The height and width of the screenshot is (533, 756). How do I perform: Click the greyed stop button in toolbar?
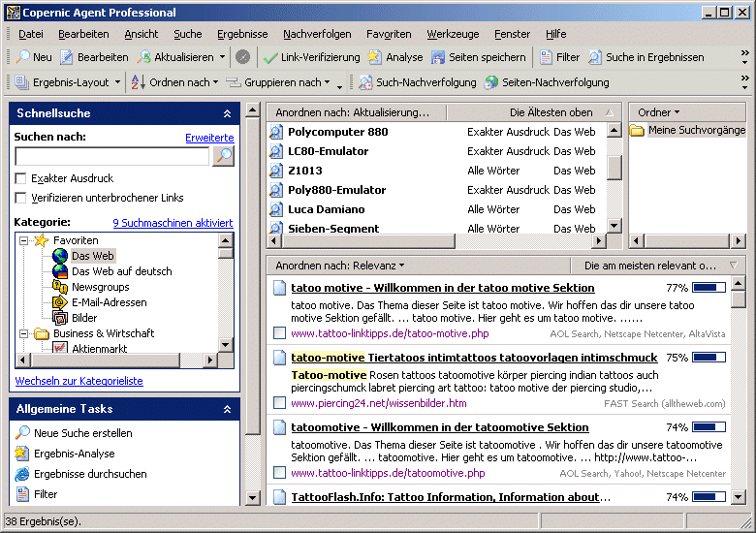click(242, 57)
